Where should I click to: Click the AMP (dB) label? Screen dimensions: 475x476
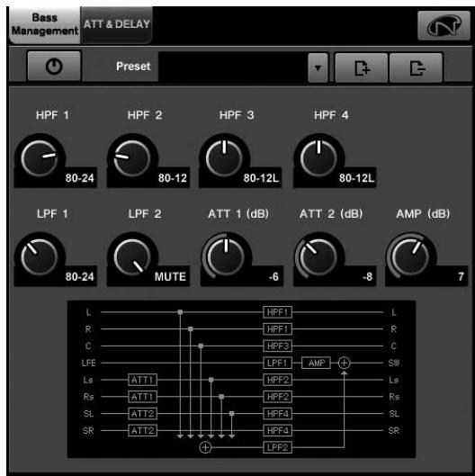click(x=423, y=214)
